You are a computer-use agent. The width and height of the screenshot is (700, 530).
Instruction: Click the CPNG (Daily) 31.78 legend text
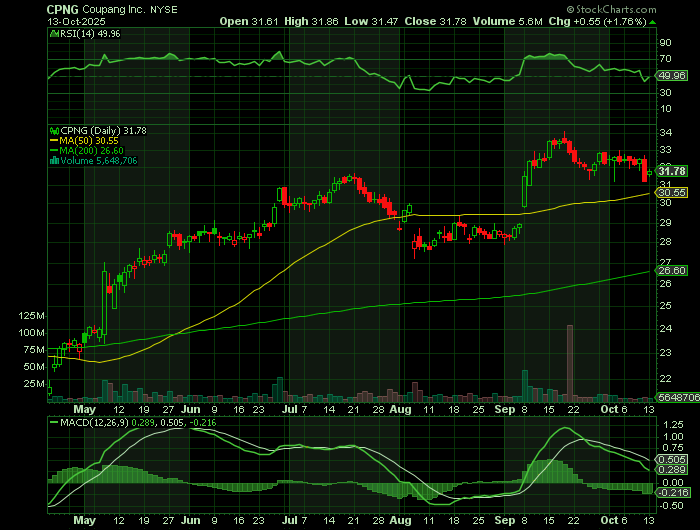(103, 131)
